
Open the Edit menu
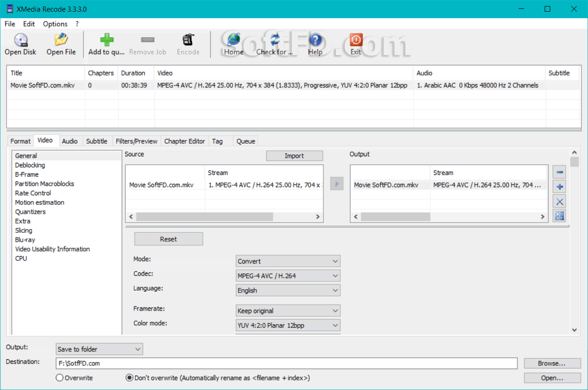pos(29,24)
